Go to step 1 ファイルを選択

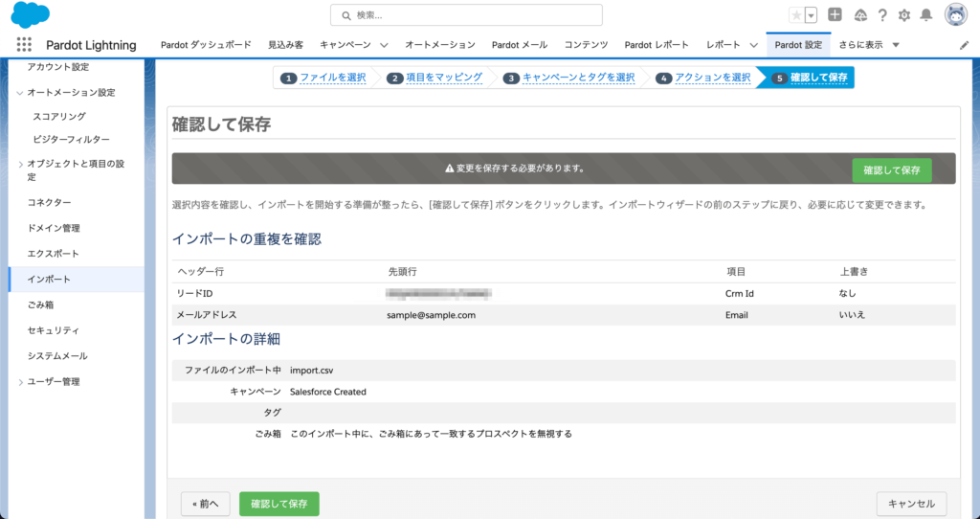pos(332,78)
